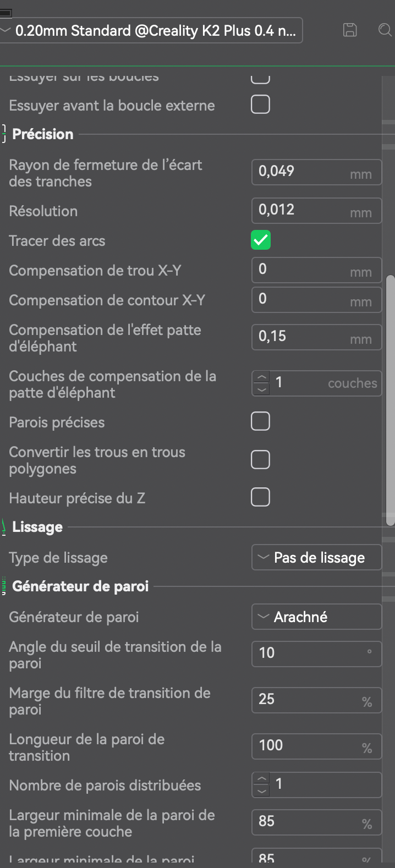
Task: Click the vertical scrollbar thumb
Action: [391, 400]
